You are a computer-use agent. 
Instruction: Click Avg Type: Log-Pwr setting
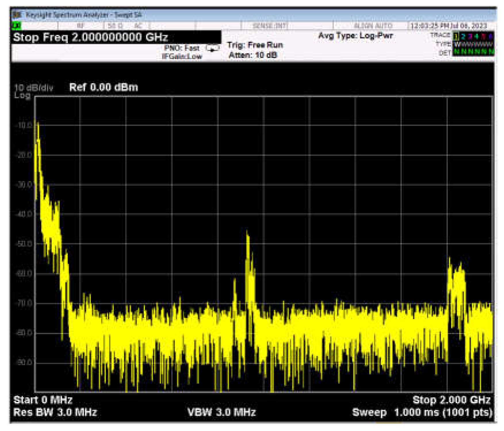click(355, 36)
